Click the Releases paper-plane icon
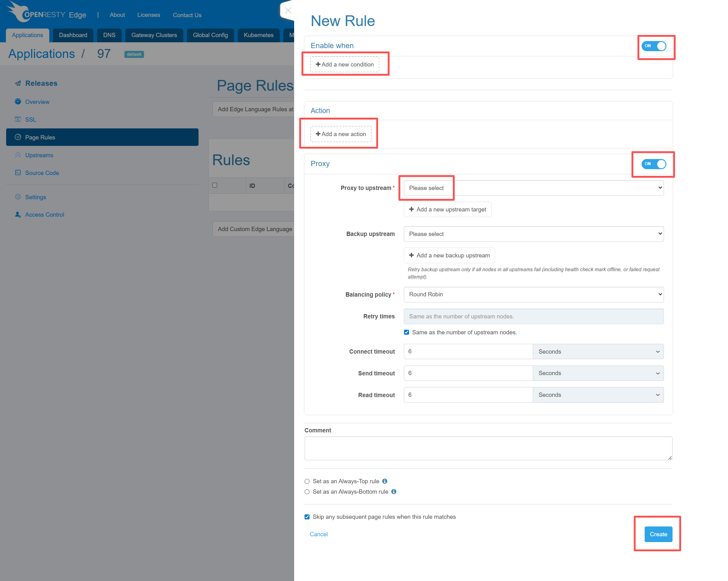 tap(18, 83)
